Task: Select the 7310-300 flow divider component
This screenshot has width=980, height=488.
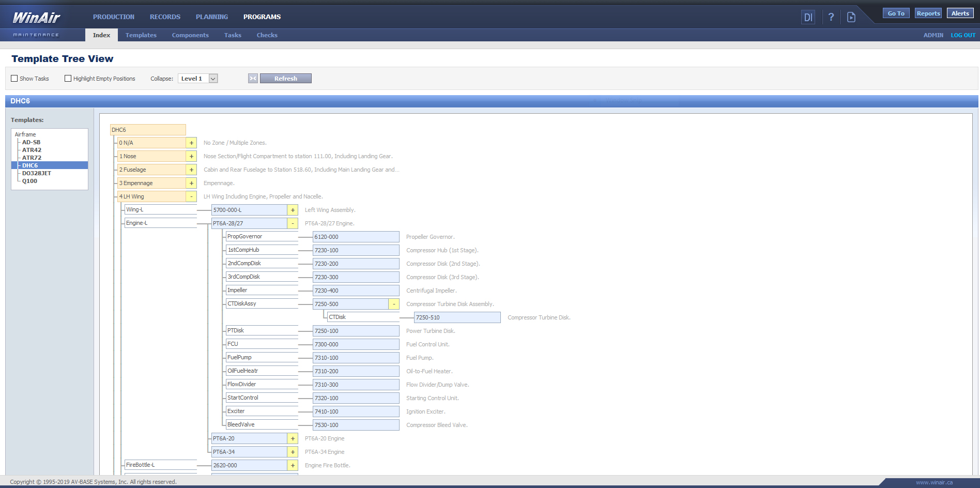Action: point(356,385)
